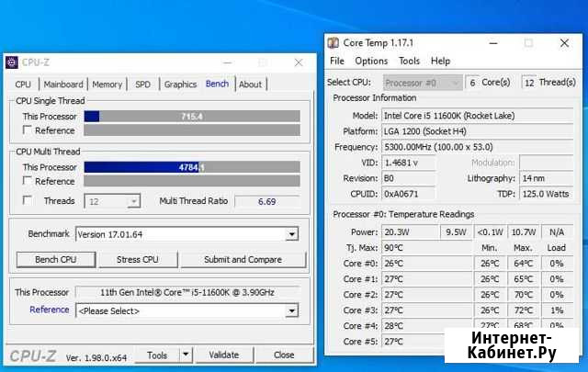Click the Close button in CPU-Z
This screenshot has height=372, width=588.
click(x=284, y=355)
